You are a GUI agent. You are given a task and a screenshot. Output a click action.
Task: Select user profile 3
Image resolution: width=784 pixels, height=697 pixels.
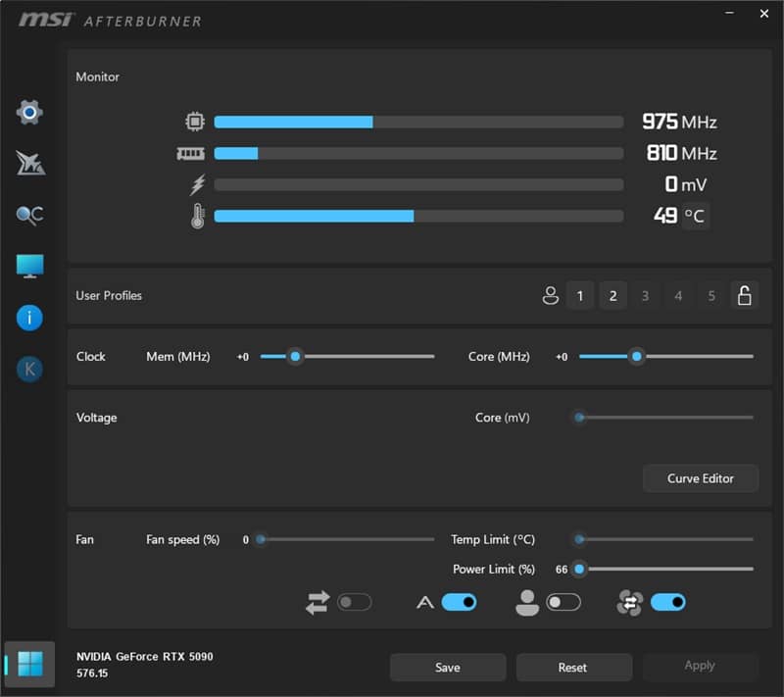[646, 295]
